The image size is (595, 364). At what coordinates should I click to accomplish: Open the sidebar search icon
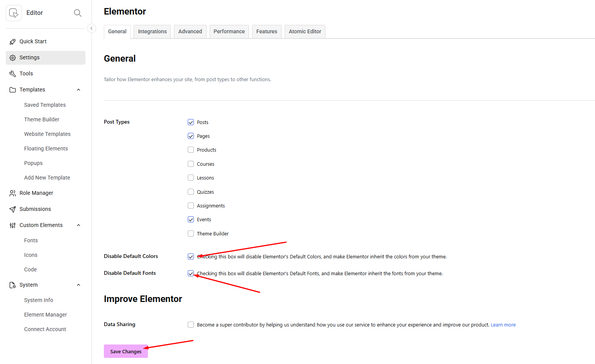[78, 13]
